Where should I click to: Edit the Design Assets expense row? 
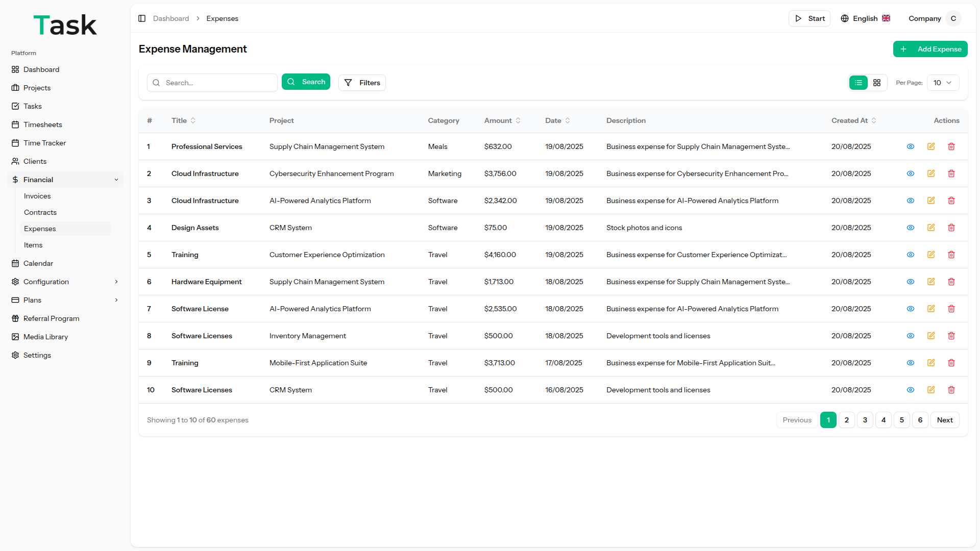pos(930,228)
